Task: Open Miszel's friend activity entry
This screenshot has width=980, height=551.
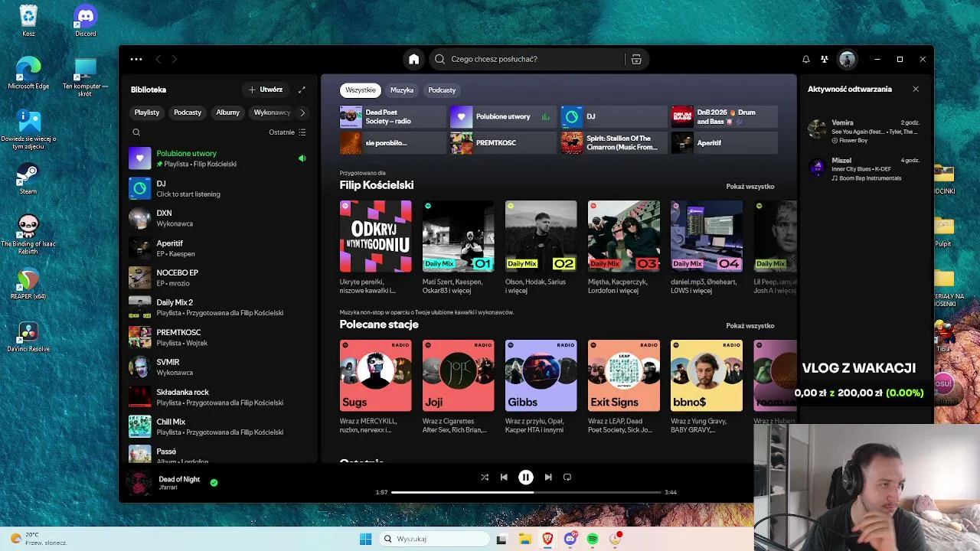Action: (864, 168)
